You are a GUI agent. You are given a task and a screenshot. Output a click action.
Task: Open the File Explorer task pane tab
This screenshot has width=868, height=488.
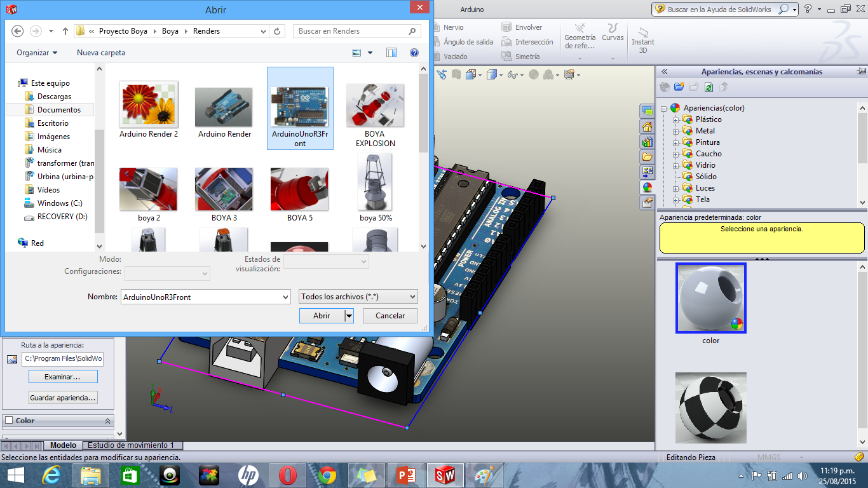pos(648,157)
